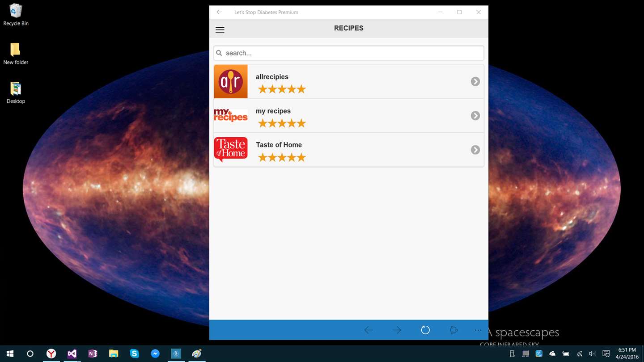The image size is (644, 362).
Task: Open the Windows Start menu
Action: click(10, 354)
